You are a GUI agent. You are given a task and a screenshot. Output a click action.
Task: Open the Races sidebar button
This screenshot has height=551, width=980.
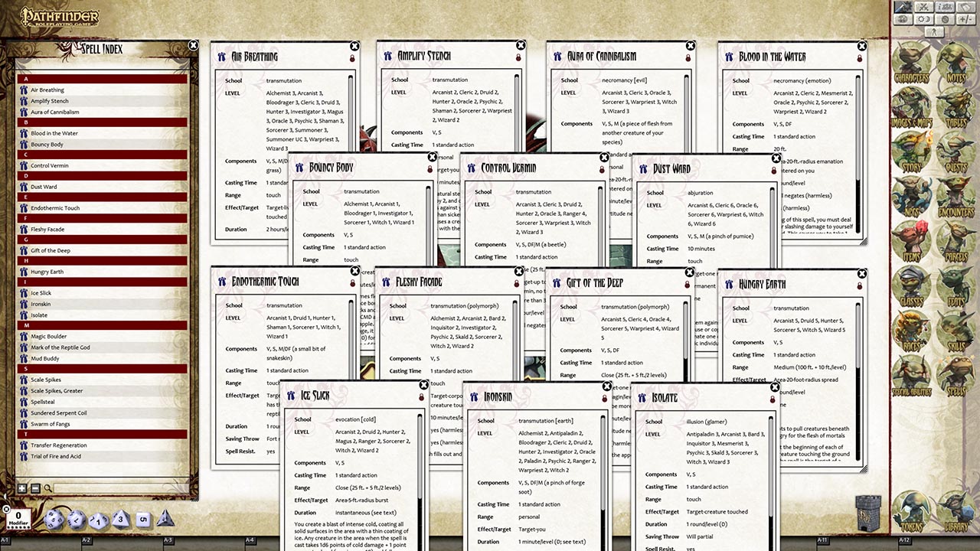(x=911, y=332)
